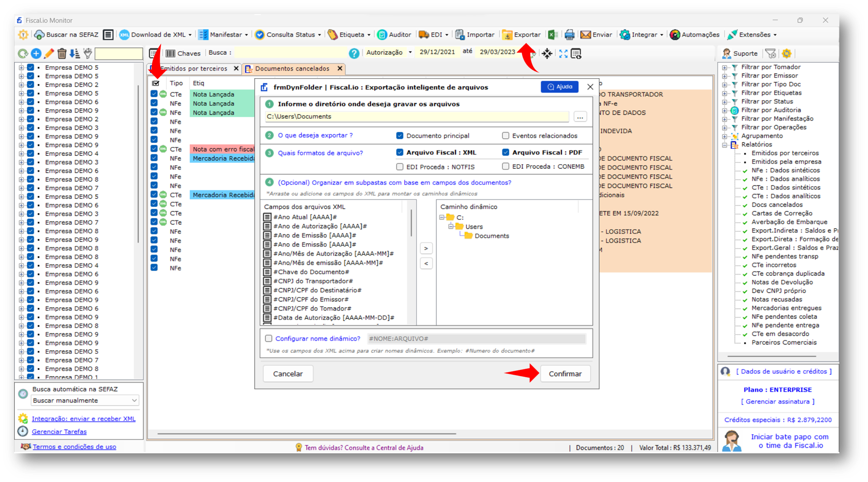Click the pencil edit icon
The image size is (868, 482).
pyautogui.click(x=49, y=53)
